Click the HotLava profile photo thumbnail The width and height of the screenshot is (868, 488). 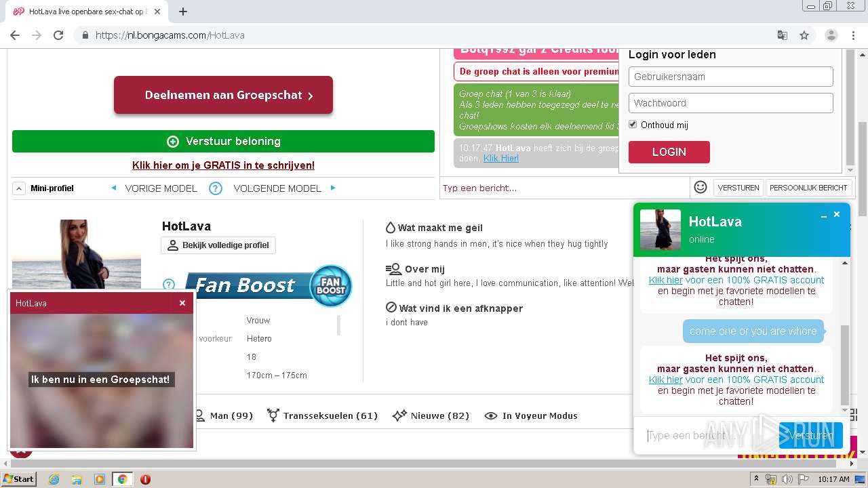pyautogui.click(x=76, y=254)
